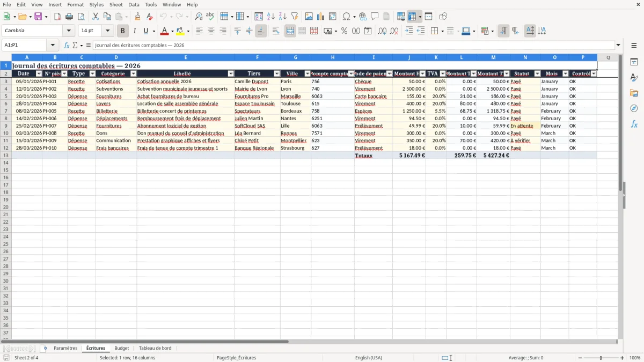
Task: Sort ascending A to Z
Action: click(271, 17)
